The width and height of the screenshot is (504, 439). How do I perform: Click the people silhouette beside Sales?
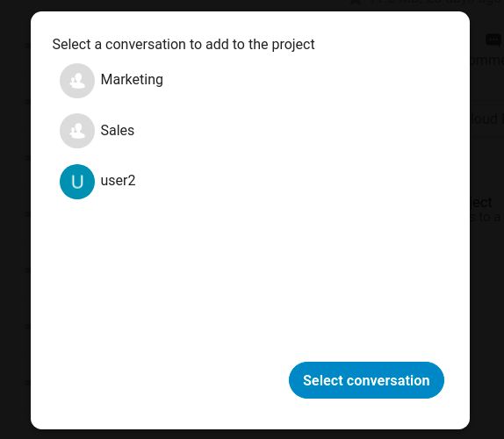coord(77,131)
